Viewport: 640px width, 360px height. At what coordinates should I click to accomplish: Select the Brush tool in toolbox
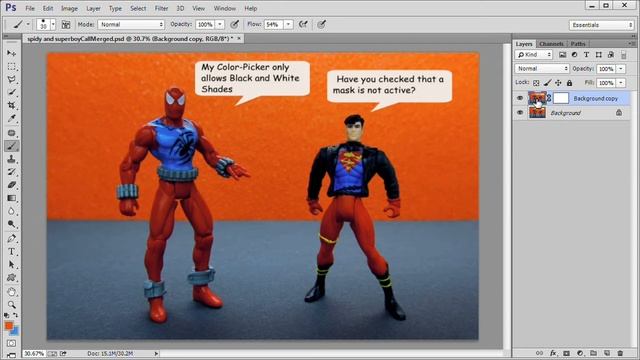[x=11, y=146]
